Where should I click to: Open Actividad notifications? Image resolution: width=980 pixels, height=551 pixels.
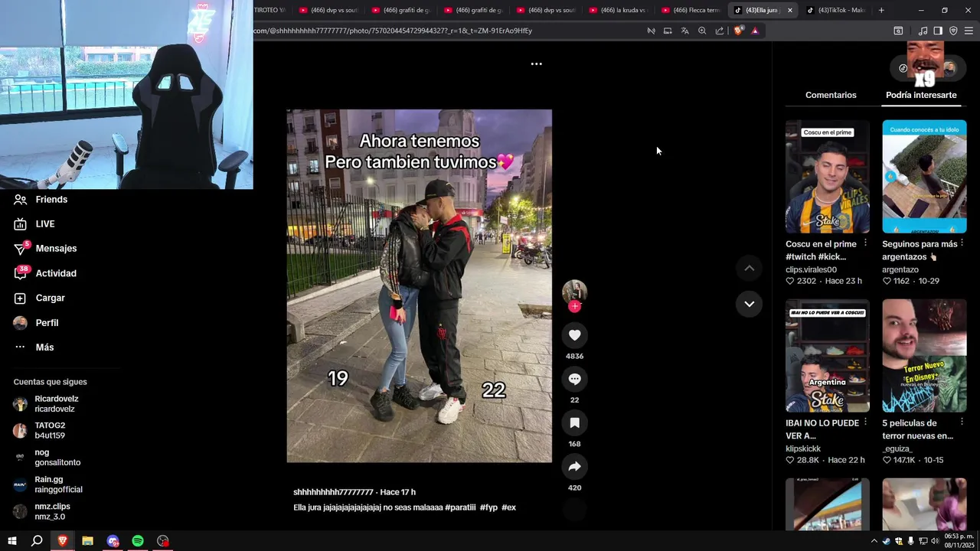pos(45,273)
